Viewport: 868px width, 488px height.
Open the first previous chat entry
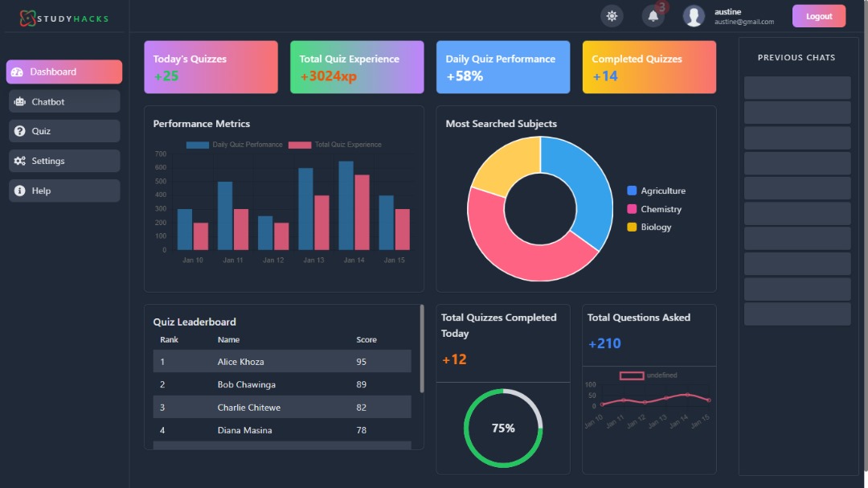click(796, 88)
